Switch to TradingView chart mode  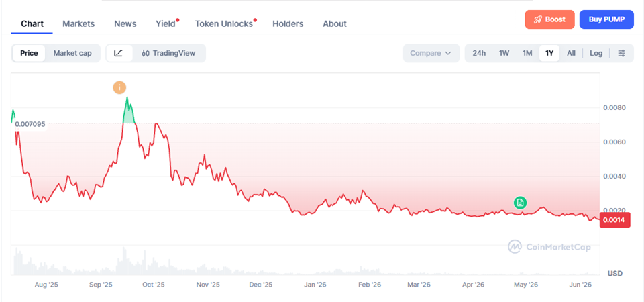(168, 53)
